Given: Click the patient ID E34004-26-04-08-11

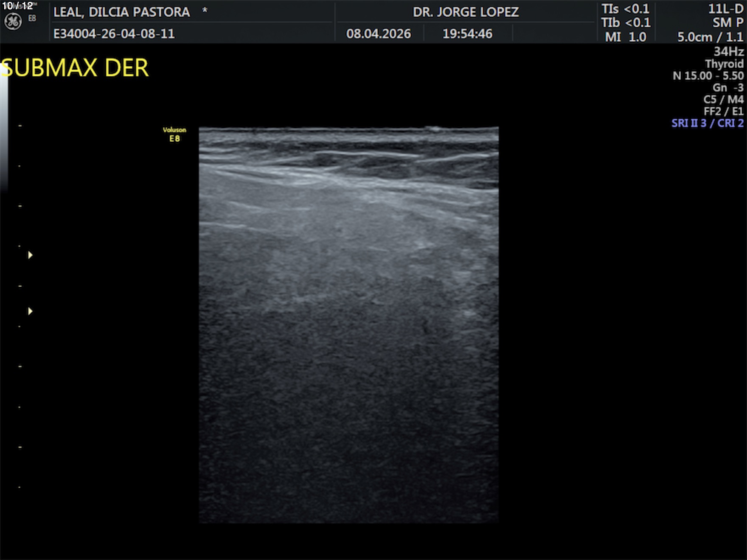Looking at the screenshot, I should pos(114,34).
